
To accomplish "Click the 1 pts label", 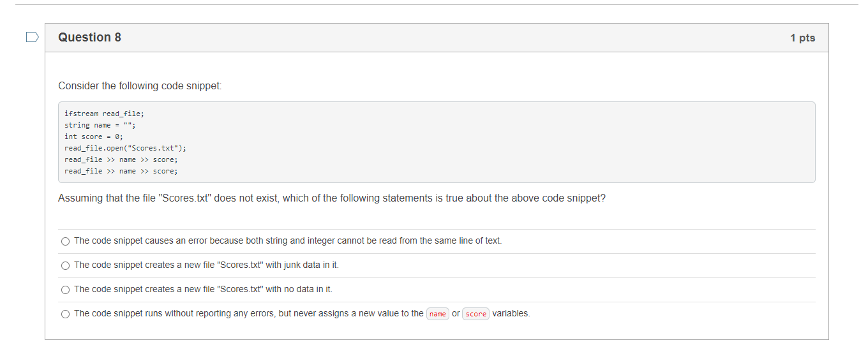I will 802,38.
